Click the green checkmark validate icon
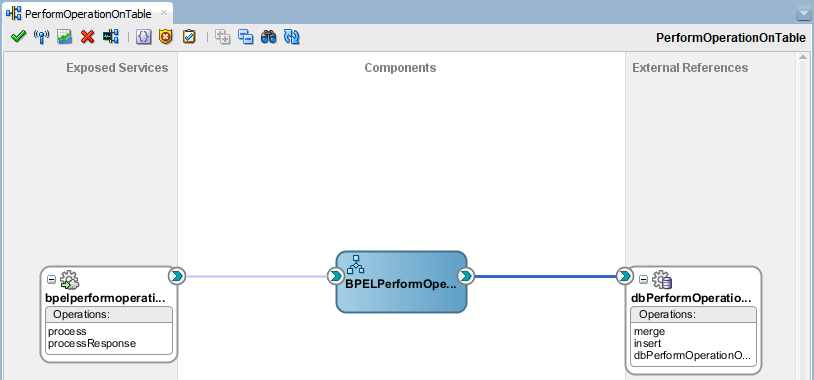Viewport: 814px width, 380px height. [x=19, y=37]
